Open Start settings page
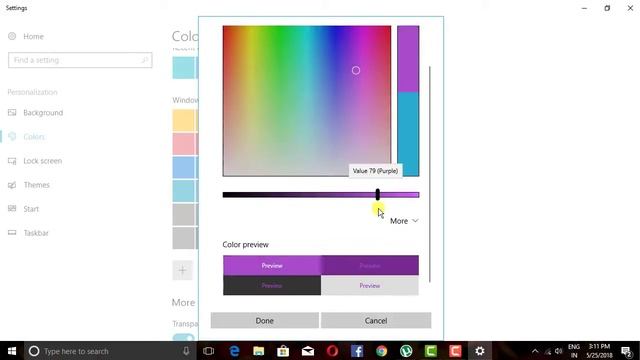This screenshot has height=360, width=640. click(31, 209)
